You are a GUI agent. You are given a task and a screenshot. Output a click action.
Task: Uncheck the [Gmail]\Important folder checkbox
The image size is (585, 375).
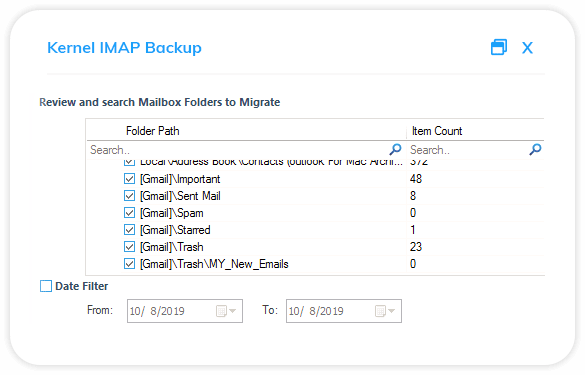[x=129, y=179]
